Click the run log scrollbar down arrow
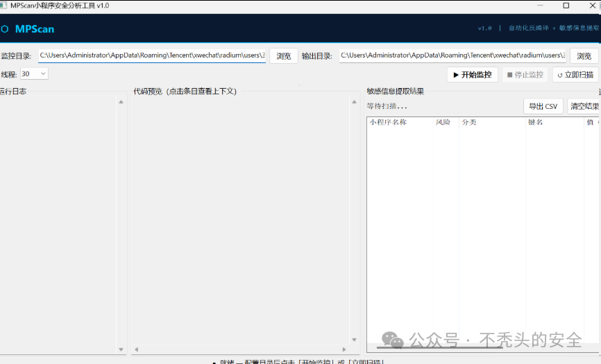601x364 pixels. coord(121,349)
